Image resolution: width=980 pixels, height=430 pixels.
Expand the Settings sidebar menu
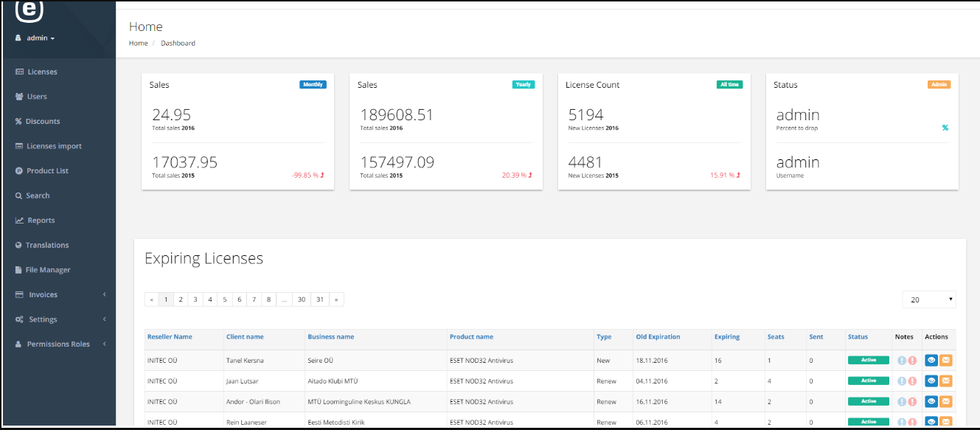pos(59,319)
